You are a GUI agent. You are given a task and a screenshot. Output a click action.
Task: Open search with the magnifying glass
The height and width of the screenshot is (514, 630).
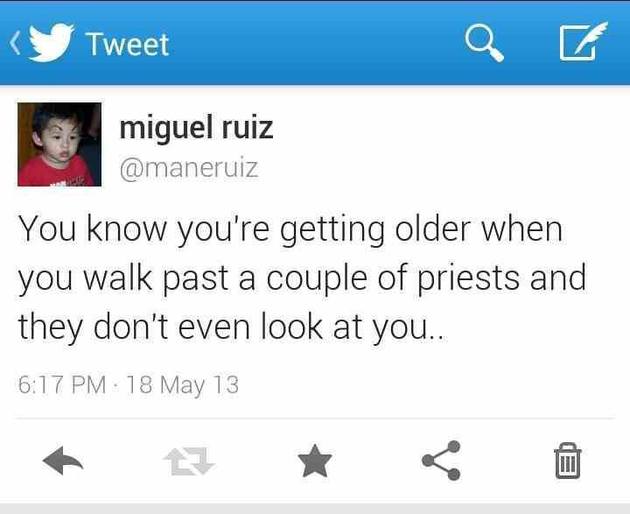point(482,43)
